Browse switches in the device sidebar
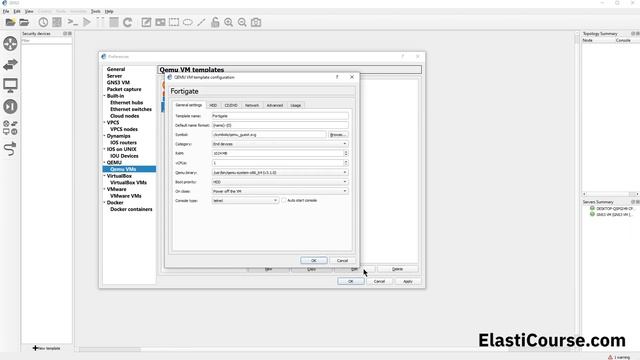 (x=10, y=64)
